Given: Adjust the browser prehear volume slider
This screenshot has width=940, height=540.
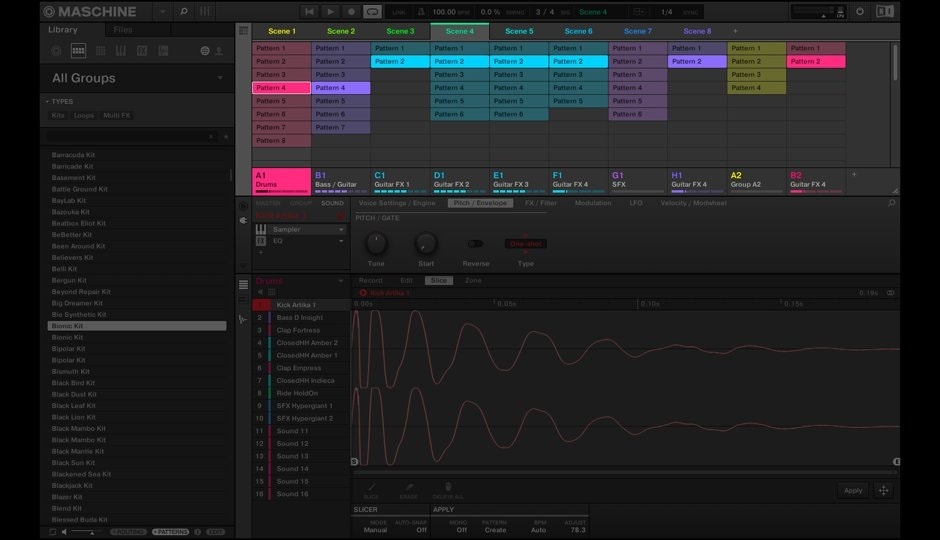Looking at the screenshot, I should (87, 532).
